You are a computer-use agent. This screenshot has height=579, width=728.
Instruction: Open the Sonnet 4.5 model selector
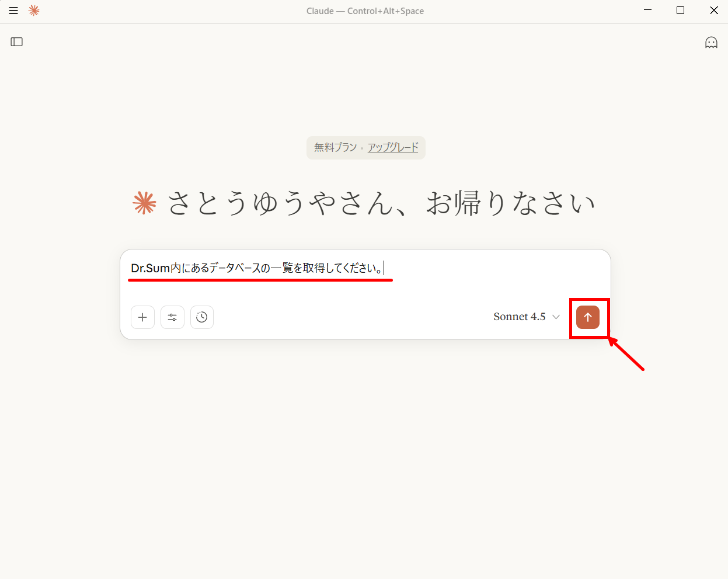coord(520,317)
